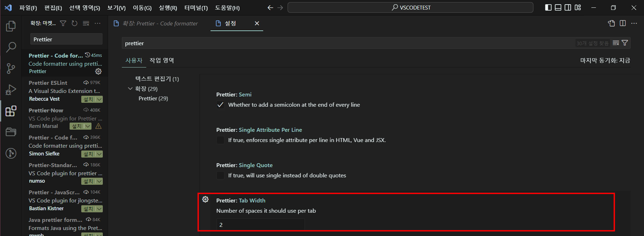Screen dimensions: 644x236
Task: Open gear menu for Tab Width setting
Action: [x=205, y=199]
